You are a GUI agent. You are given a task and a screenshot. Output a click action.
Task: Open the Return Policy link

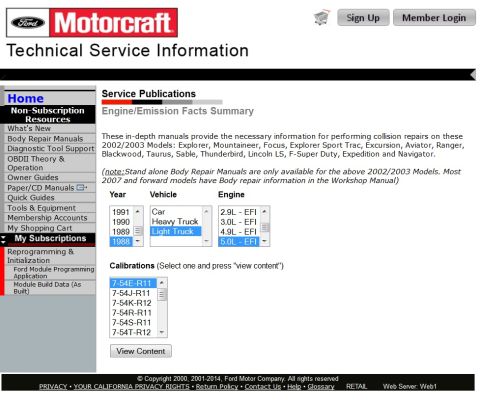217,387
